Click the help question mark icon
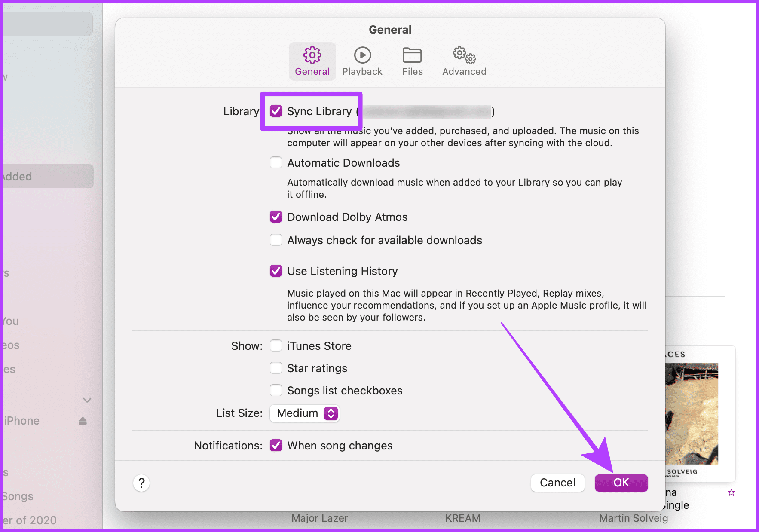This screenshot has width=759, height=532. point(141,483)
